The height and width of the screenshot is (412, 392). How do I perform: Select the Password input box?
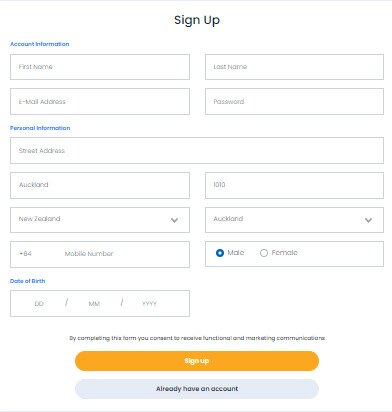point(294,101)
